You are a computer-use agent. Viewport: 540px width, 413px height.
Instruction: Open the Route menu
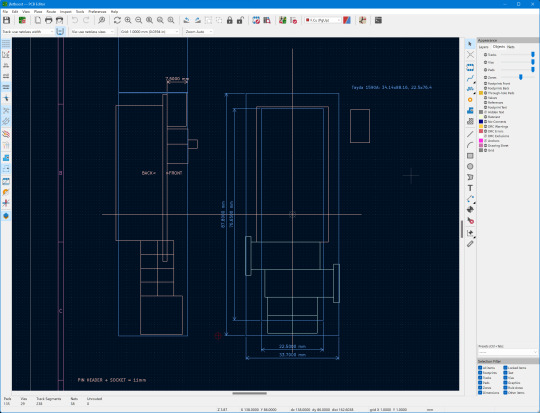pyautogui.click(x=51, y=11)
